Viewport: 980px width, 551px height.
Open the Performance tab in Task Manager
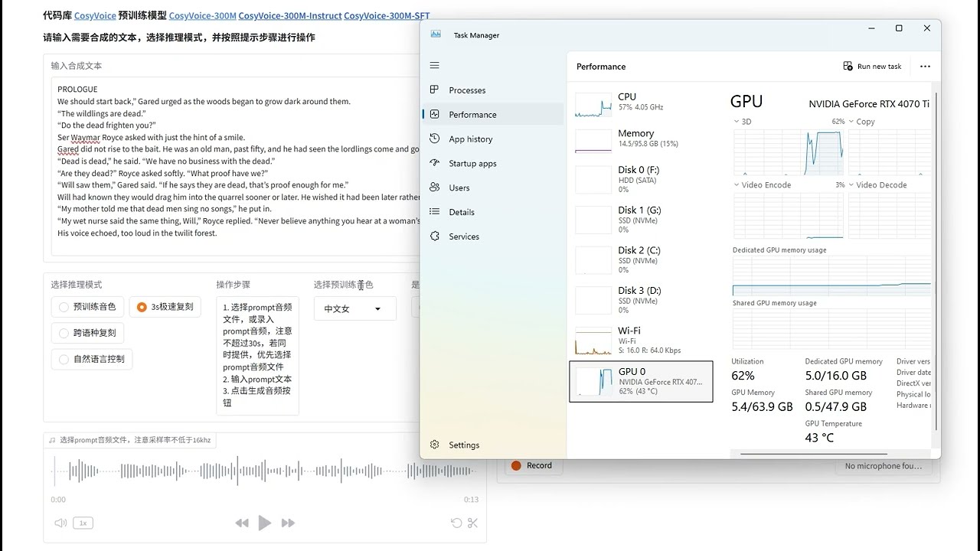click(493, 115)
